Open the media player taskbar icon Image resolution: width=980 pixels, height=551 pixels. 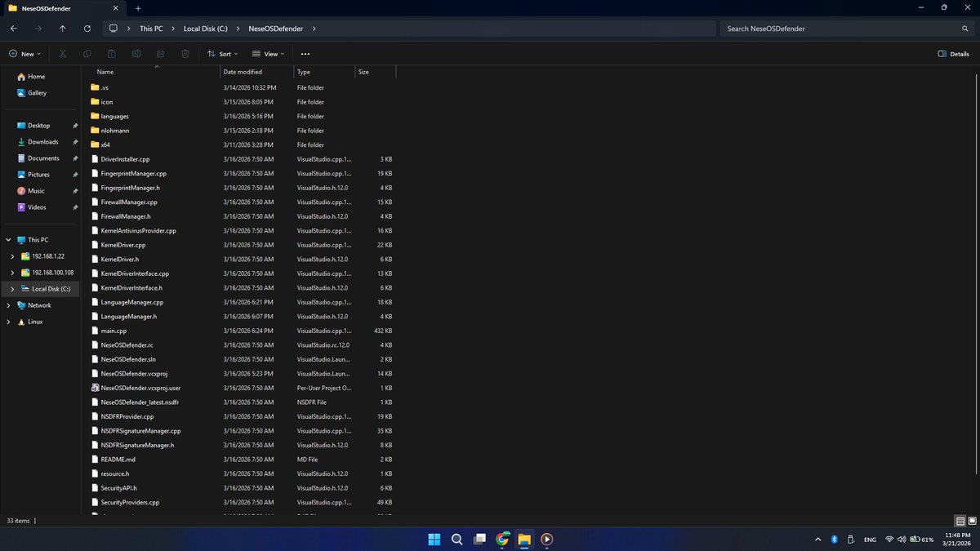point(547,539)
